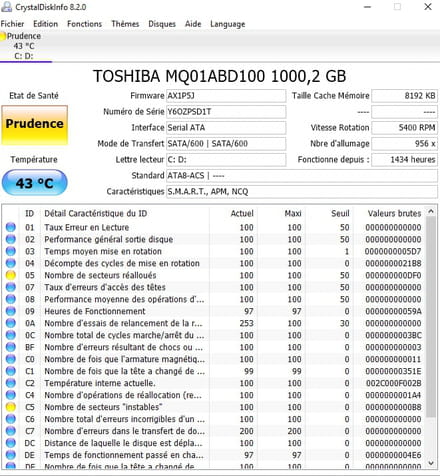This screenshot has height=476, width=440.
Task: Click the Détail Caractéristique du ID column header
Action: [x=125, y=213]
